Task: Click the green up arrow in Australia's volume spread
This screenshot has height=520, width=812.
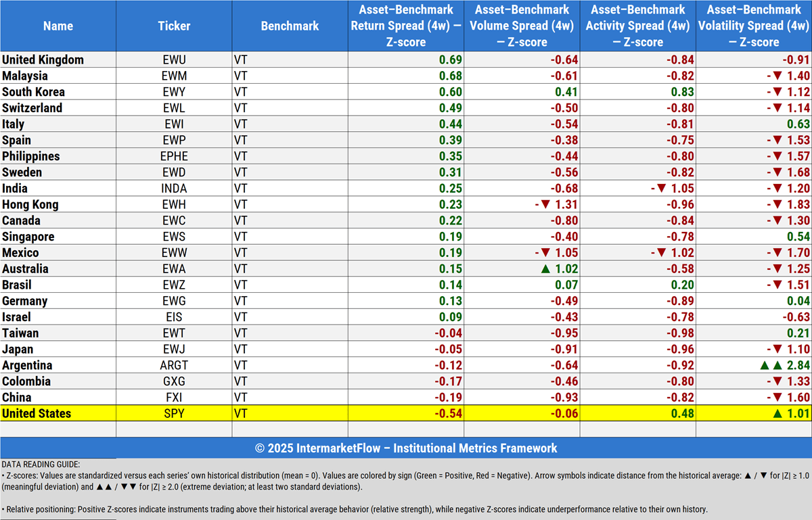Action: [545, 269]
